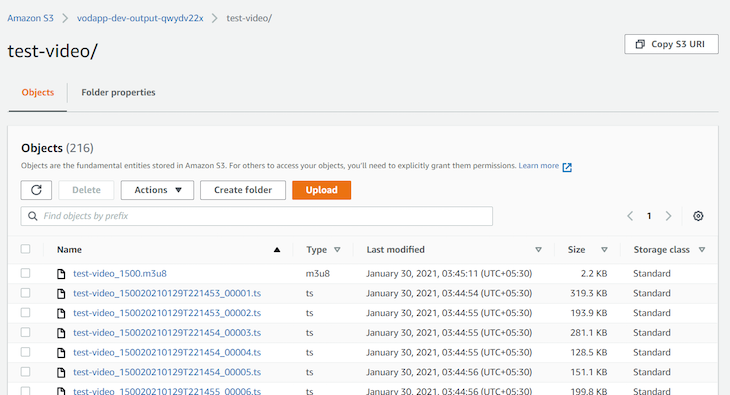
Task: Click the search magnifier icon in prefix field
Action: [33, 216]
